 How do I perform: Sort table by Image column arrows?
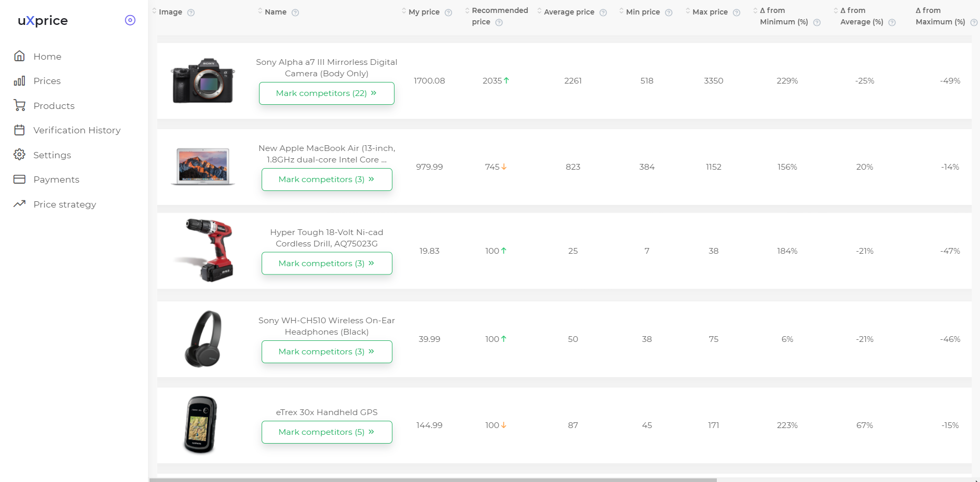[154, 11]
